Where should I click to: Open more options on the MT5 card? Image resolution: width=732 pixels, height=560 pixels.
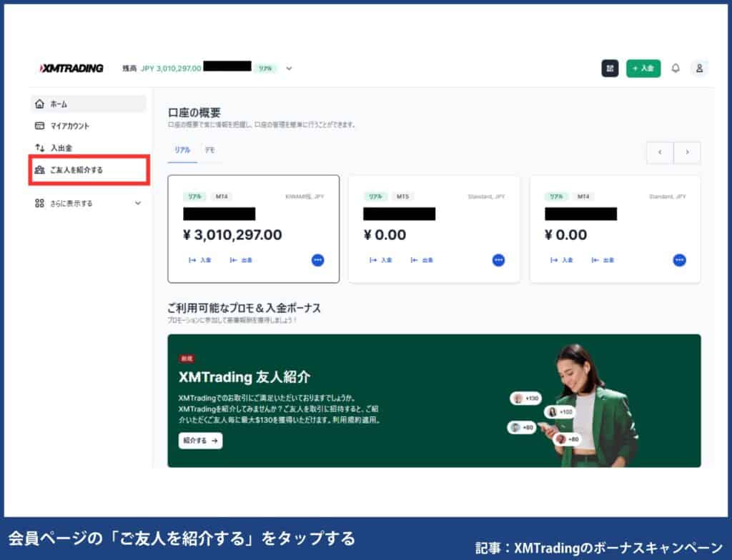pos(498,260)
